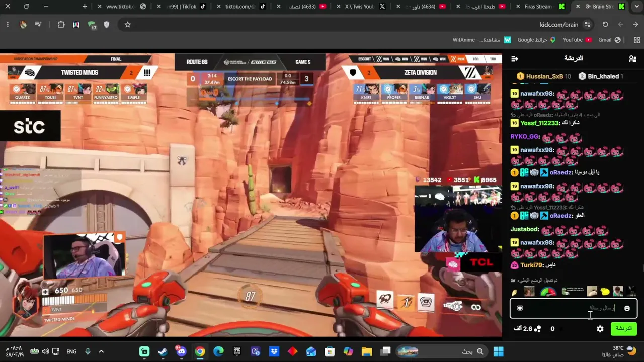This screenshot has width=644, height=362.
Task: Toggle the microphone icon in the system tray
Action: pyautogui.click(x=88, y=351)
